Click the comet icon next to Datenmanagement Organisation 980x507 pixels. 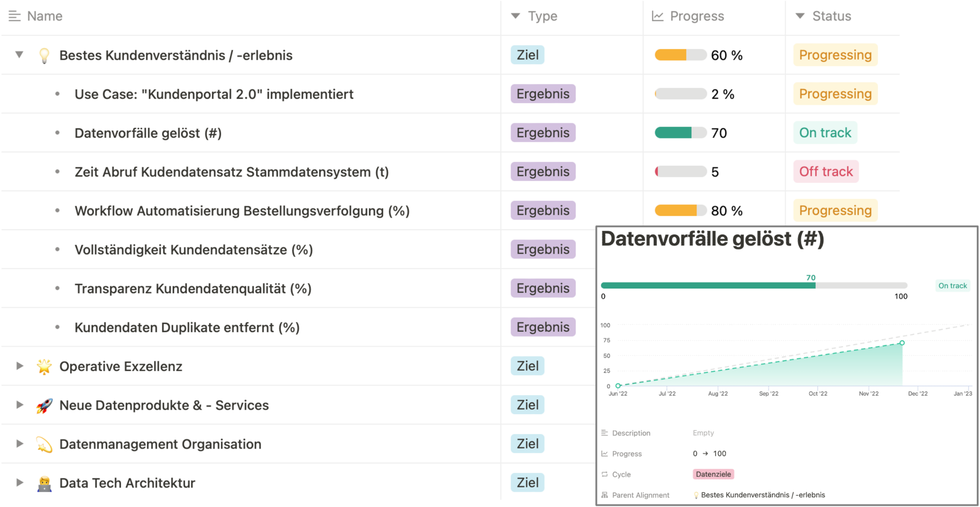point(44,444)
